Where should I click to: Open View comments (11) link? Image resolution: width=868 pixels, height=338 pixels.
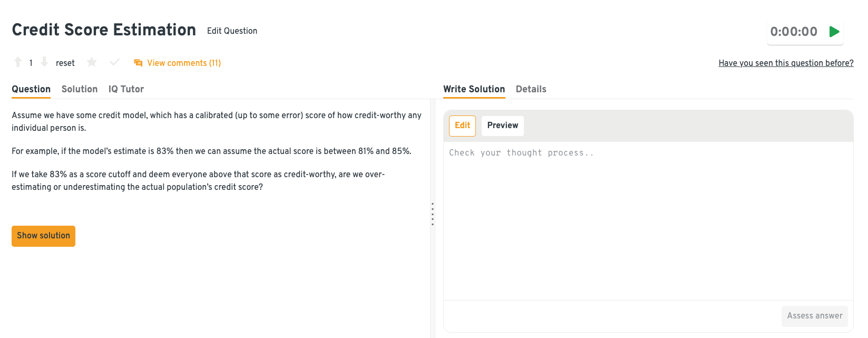click(x=183, y=63)
